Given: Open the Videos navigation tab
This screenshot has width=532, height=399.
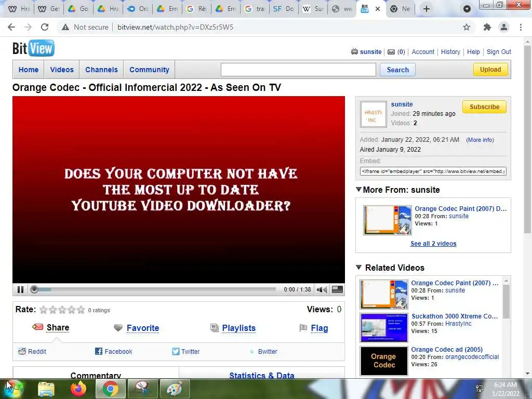Looking at the screenshot, I should point(62,70).
